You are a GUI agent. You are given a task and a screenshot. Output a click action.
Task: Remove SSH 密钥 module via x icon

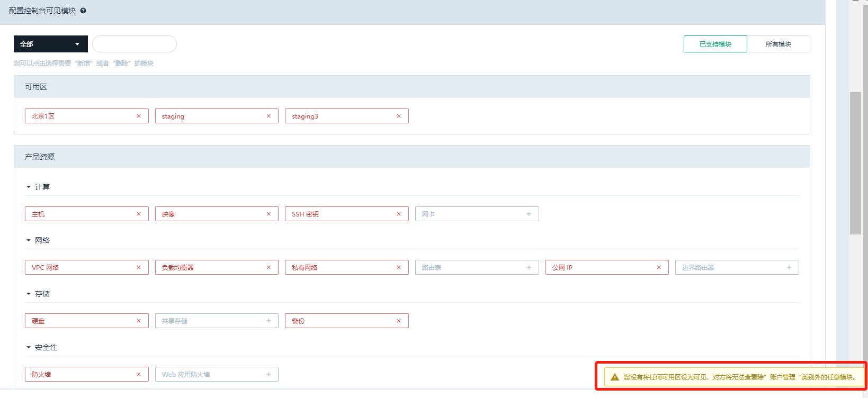pyautogui.click(x=399, y=214)
